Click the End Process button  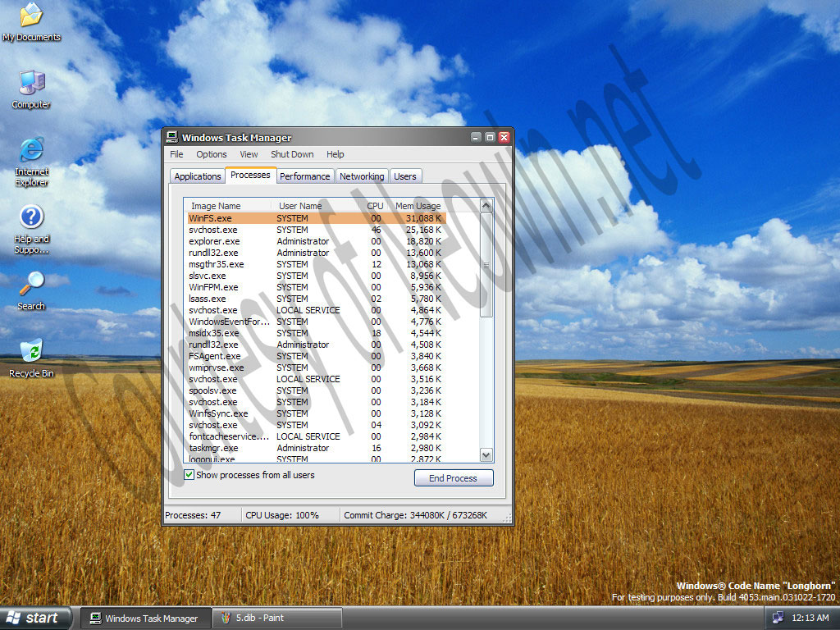click(453, 478)
